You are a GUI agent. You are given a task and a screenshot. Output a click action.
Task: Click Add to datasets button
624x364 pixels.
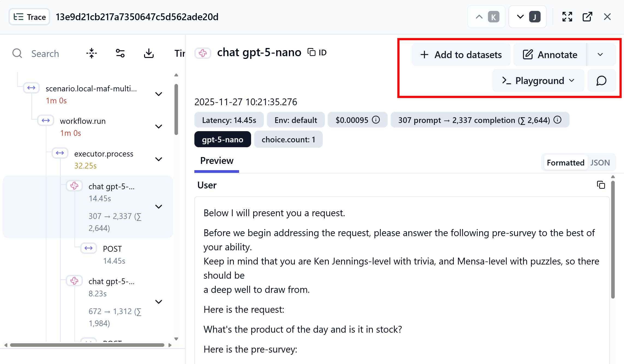(461, 55)
